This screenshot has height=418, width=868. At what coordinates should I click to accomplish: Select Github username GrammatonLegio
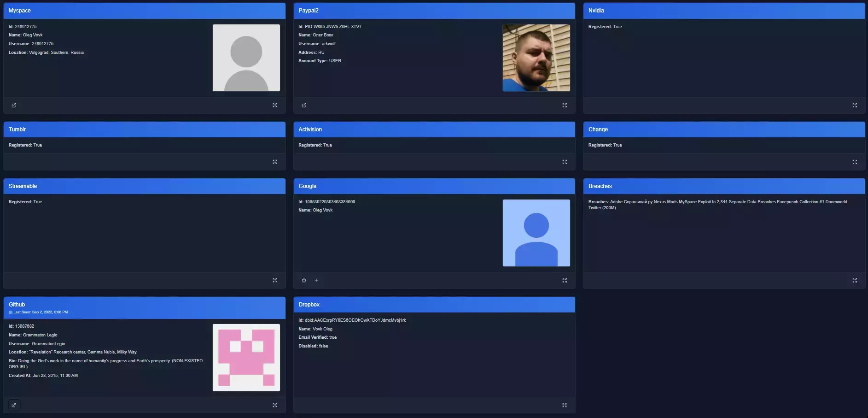coord(37,344)
